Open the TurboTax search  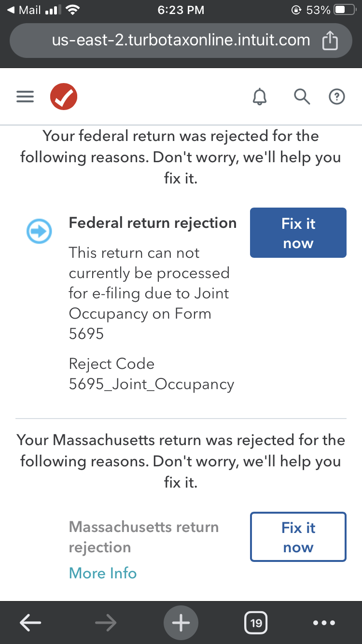pos(302,97)
